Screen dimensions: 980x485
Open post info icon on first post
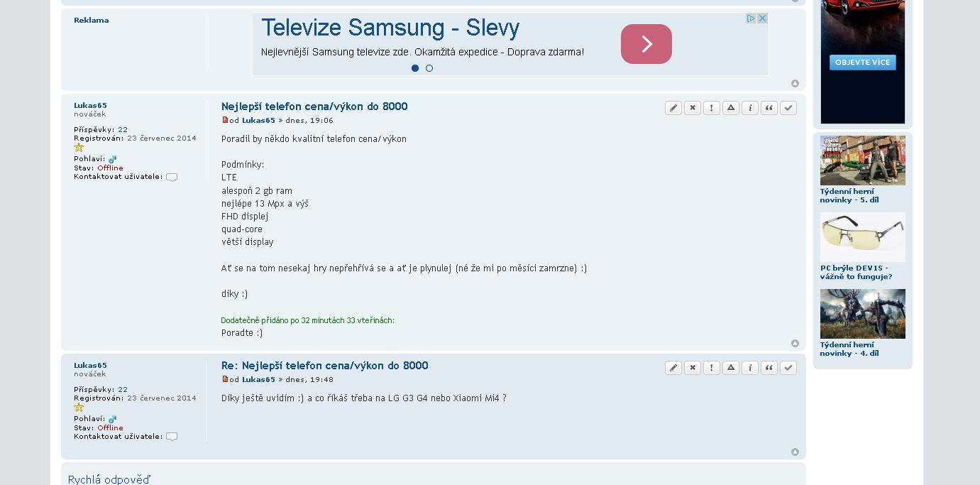point(750,108)
